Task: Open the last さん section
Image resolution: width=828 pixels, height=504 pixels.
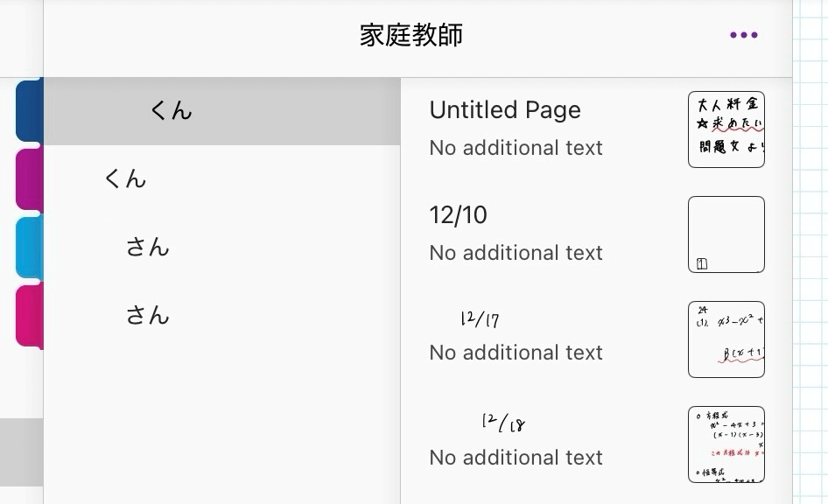Action: (x=147, y=316)
